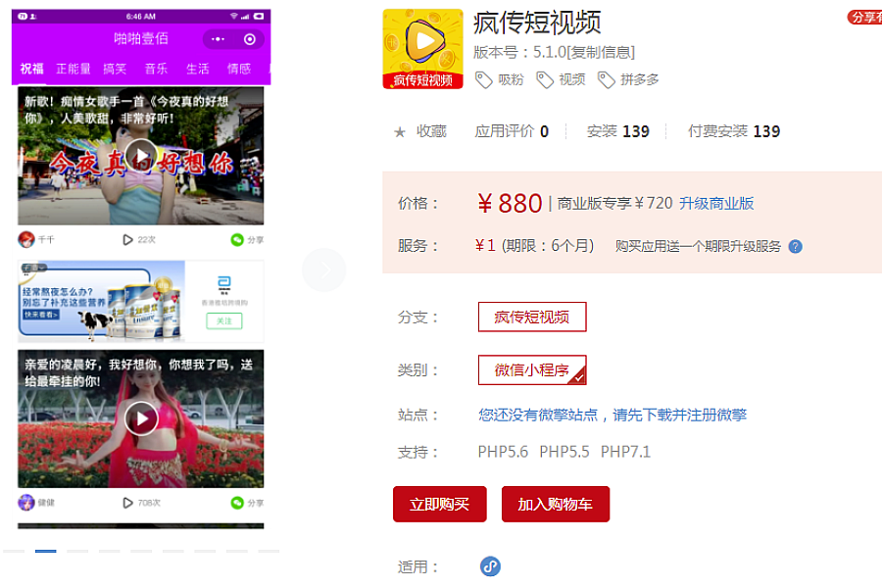Select the active blue carousel indicator
Screen dimensions: 882x588
tap(45, 552)
